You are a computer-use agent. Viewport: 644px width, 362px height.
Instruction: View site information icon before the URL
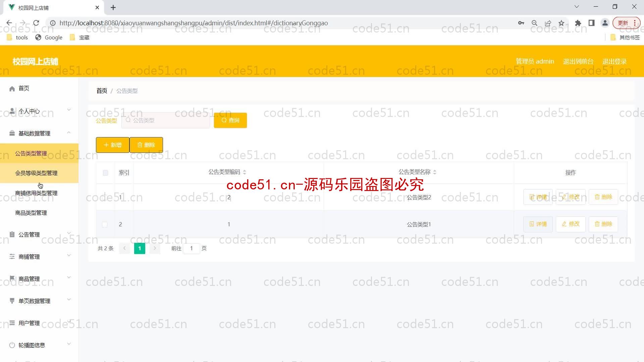tap(53, 23)
